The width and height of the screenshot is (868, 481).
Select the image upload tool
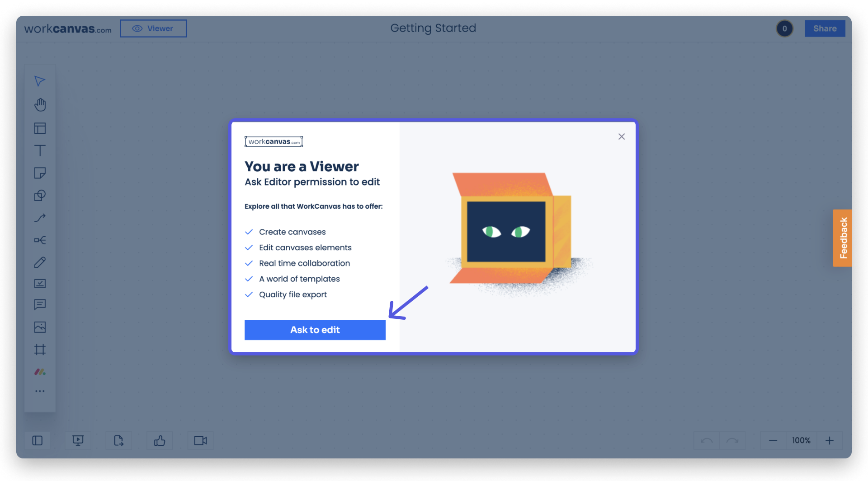(40, 327)
